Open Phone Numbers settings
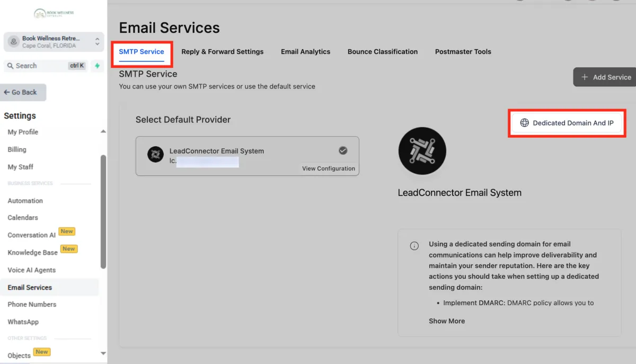 (32, 304)
